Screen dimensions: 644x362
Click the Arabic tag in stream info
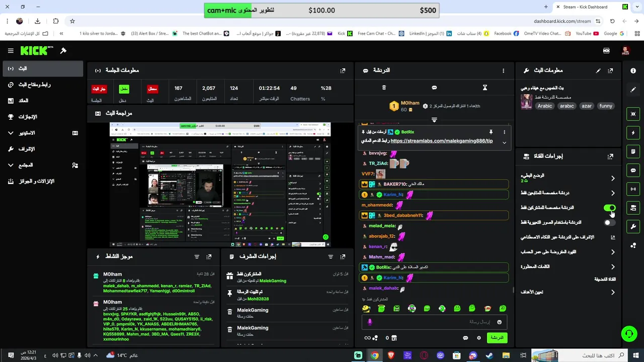click(544, 106)
